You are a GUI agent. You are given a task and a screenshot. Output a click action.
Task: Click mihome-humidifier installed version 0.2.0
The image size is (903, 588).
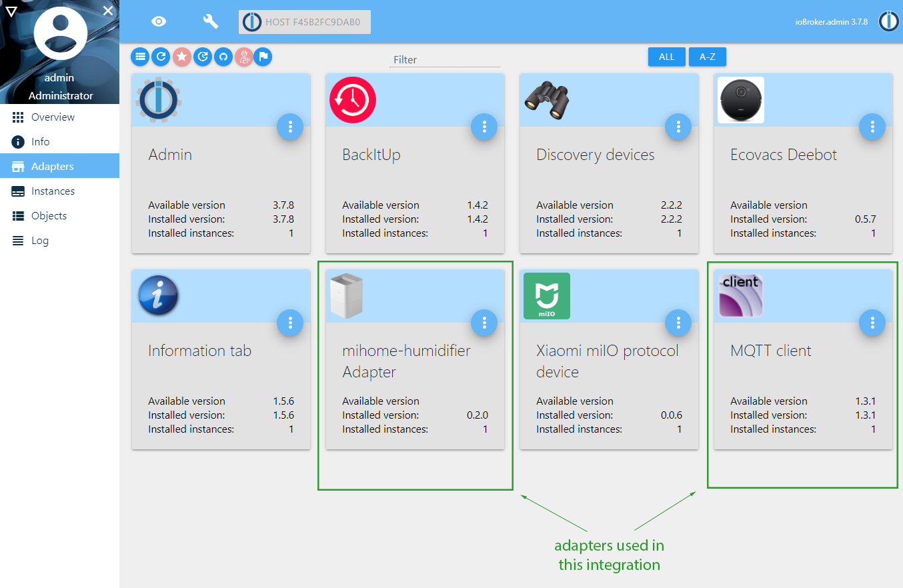pos(477,415)
